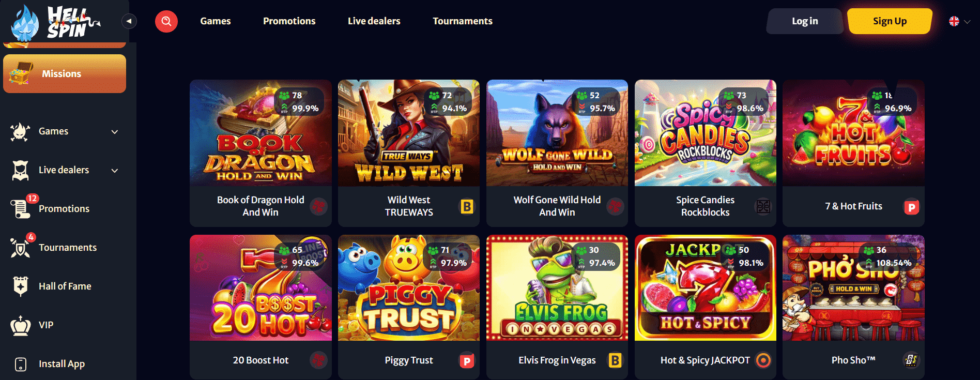Collapse sidebar with the arrow button

(129, 21)
